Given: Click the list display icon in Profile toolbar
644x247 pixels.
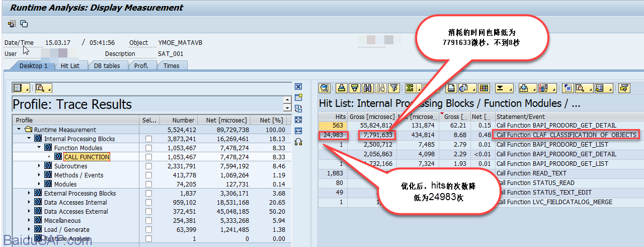Looking at the screenshot, I should coord(21,88).
